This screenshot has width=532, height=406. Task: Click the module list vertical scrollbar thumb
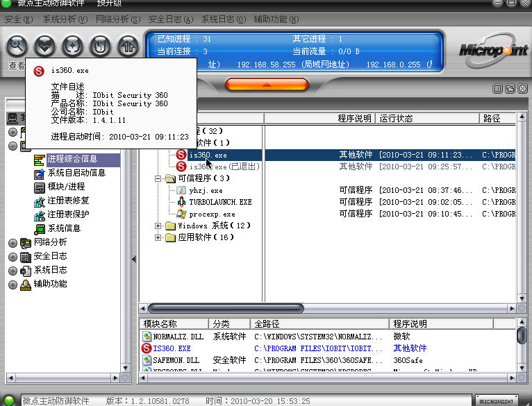pos(522,335)
